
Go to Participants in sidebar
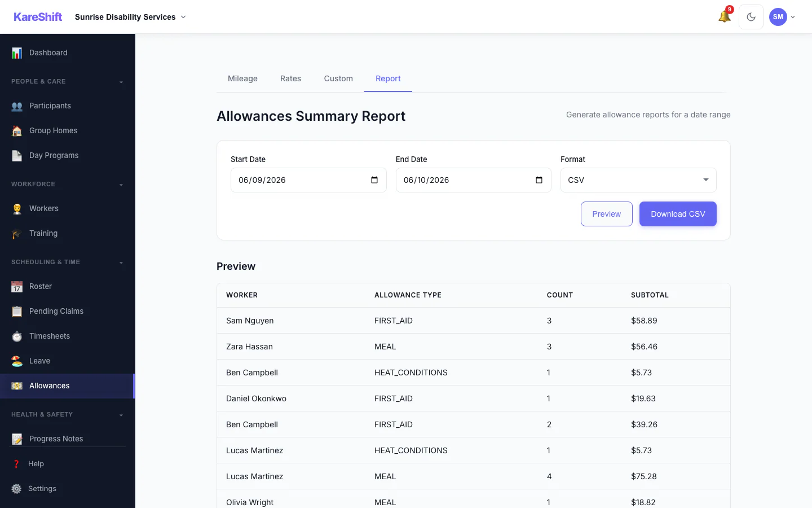[67, 106]
